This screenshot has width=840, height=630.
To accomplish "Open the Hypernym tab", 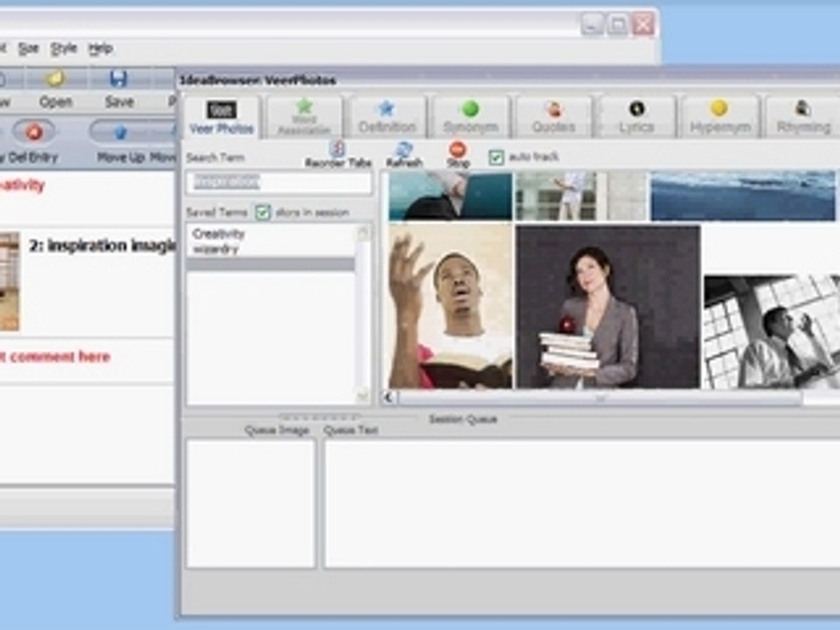I will [x=720, y=117].
